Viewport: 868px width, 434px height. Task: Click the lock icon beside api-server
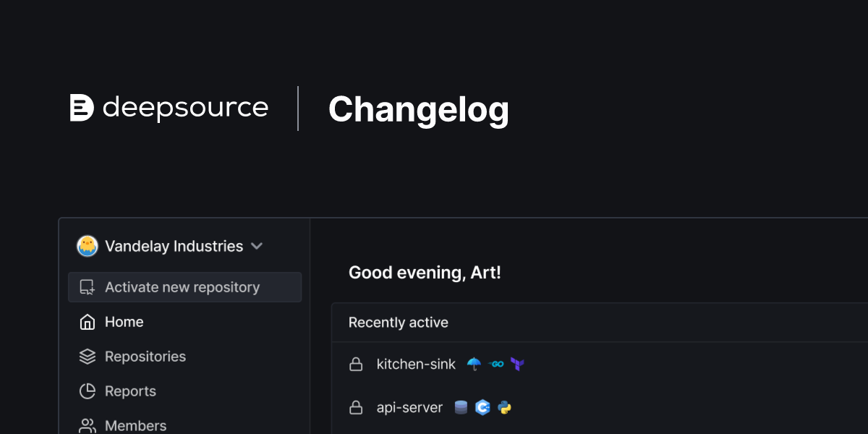click(x=356, y=407)
